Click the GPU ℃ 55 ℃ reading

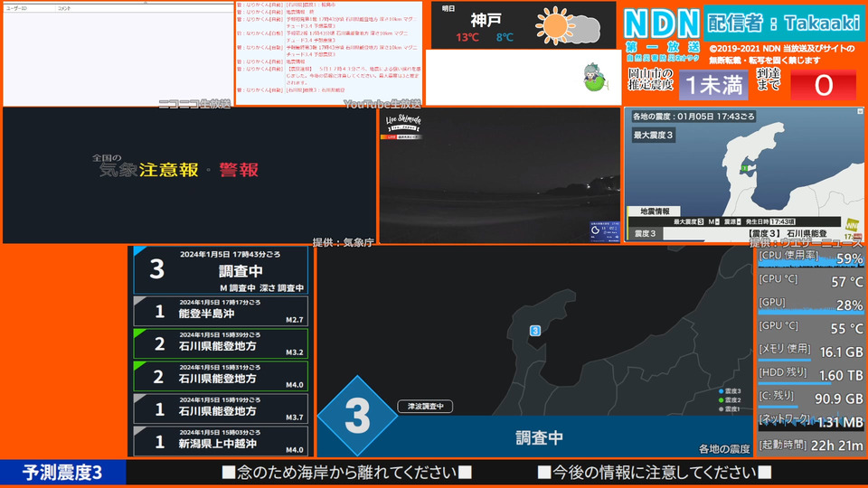pos(847,328)
